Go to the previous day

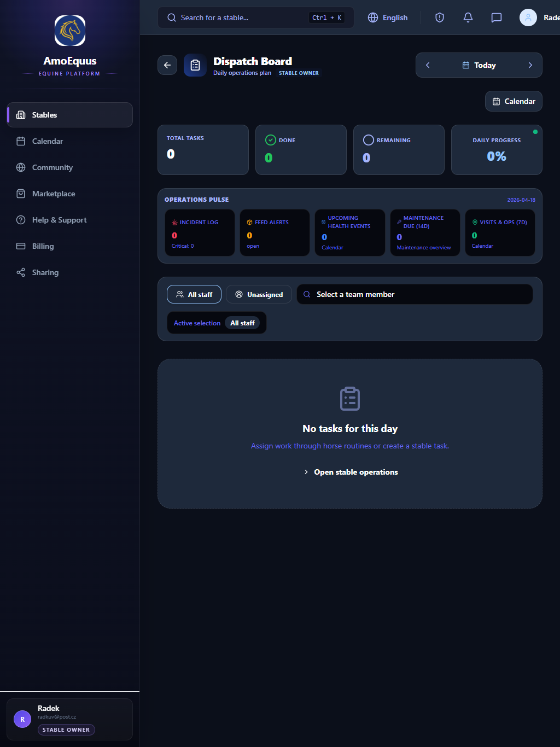pyautogui.click(x=428, y=65)
